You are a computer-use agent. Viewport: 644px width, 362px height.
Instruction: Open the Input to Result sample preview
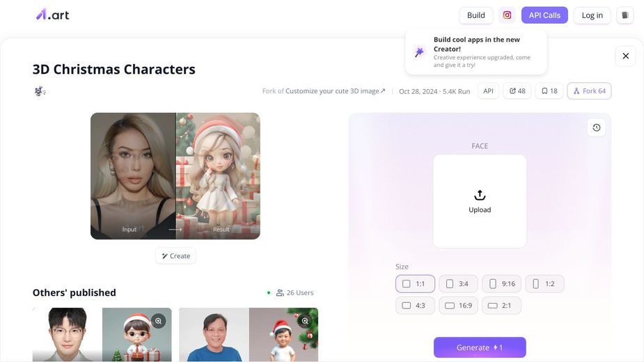pos(175,176)
